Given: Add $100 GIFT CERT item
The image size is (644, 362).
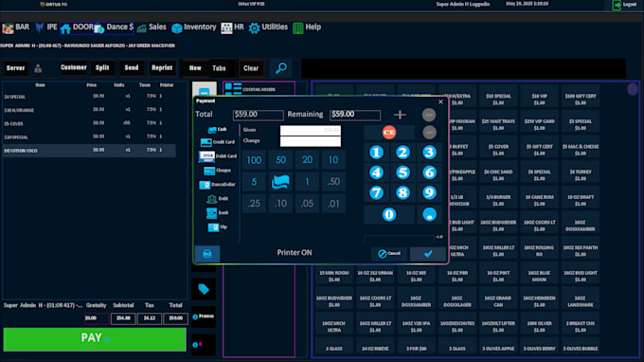Looking at the screenshot, I should click(580, 99).
